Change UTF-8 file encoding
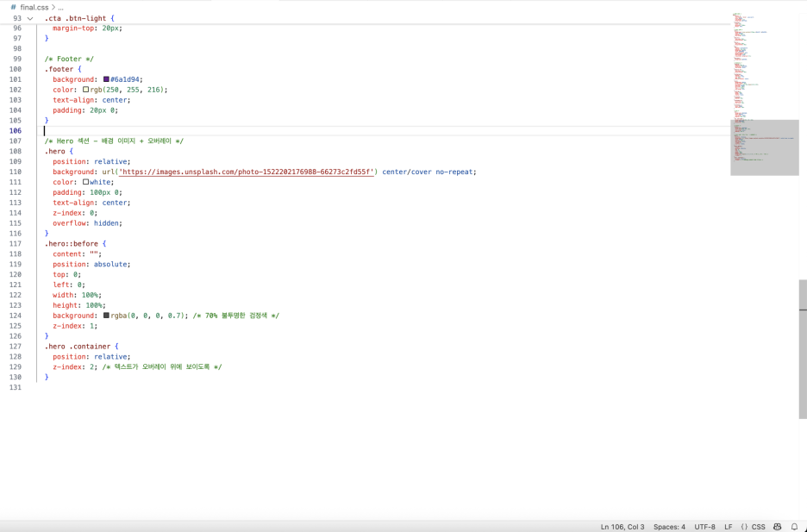Screen dimensions: 807x532 pos(704,527)
